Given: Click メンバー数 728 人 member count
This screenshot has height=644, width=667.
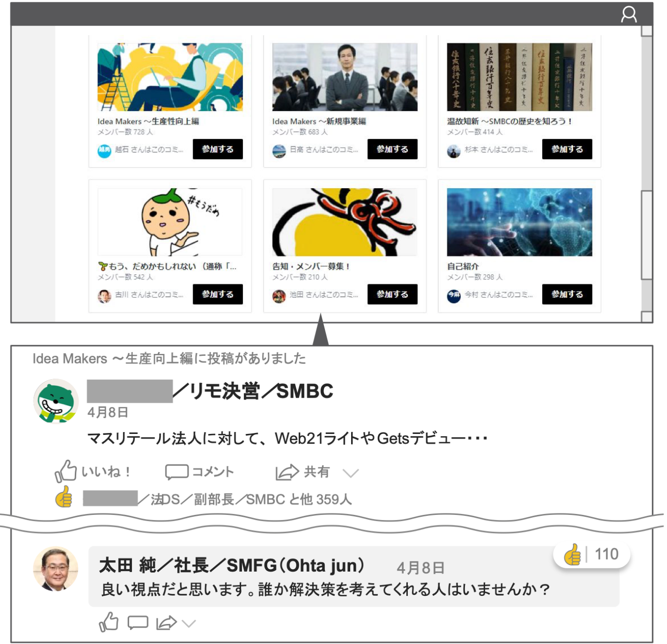Looking at the screenshot, I should pos(125,132).
